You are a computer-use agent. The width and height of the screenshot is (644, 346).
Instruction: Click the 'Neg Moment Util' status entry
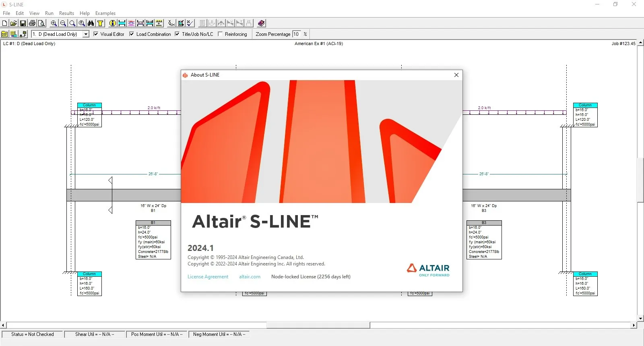(x=219, y=334)
